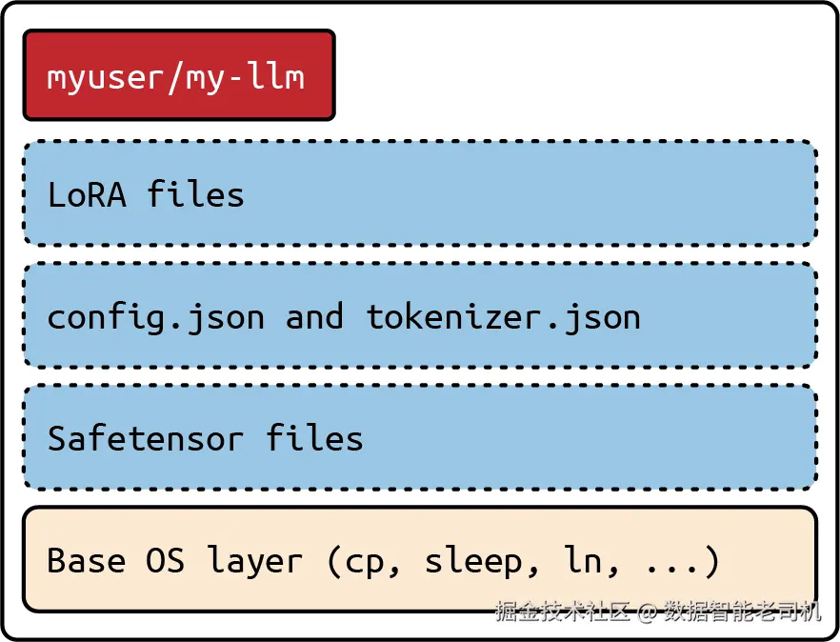
Task: Click "and" between config.json and tokenizer.json
Action: pyautogui.click(x=314, y=316)
